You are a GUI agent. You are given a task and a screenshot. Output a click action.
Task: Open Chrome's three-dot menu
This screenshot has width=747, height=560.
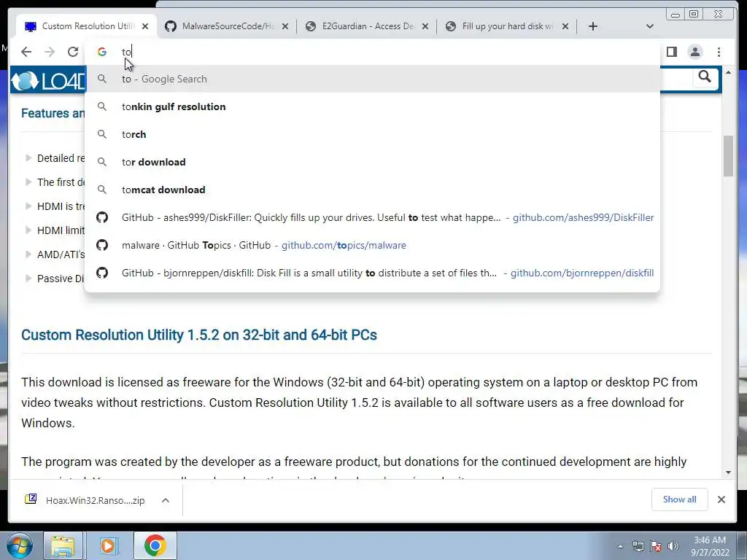tap(719, 52)
